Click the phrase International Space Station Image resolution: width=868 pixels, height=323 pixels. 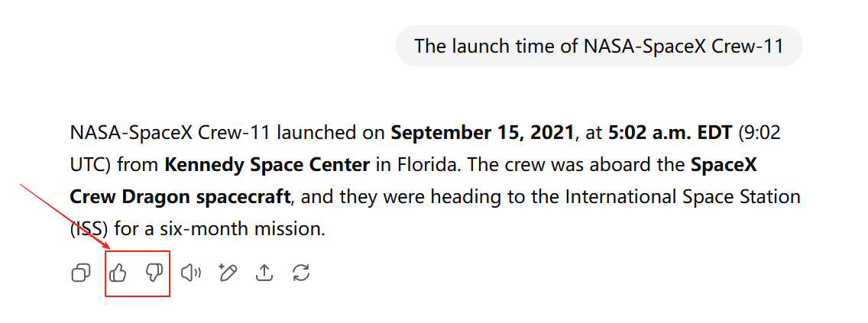coord(682,197)
